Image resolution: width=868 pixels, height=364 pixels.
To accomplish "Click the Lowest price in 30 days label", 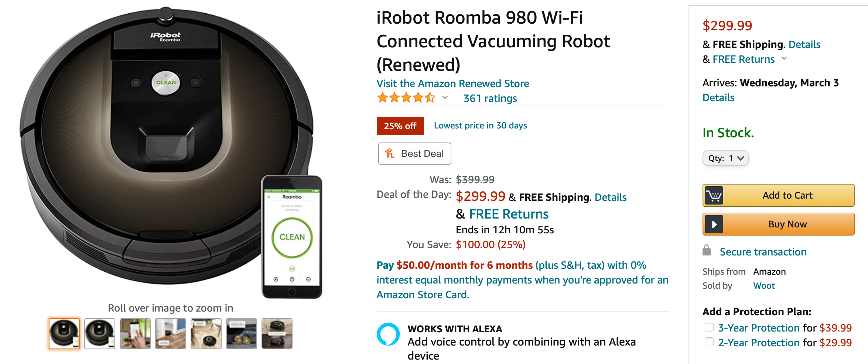I will (x=480, y=126).
